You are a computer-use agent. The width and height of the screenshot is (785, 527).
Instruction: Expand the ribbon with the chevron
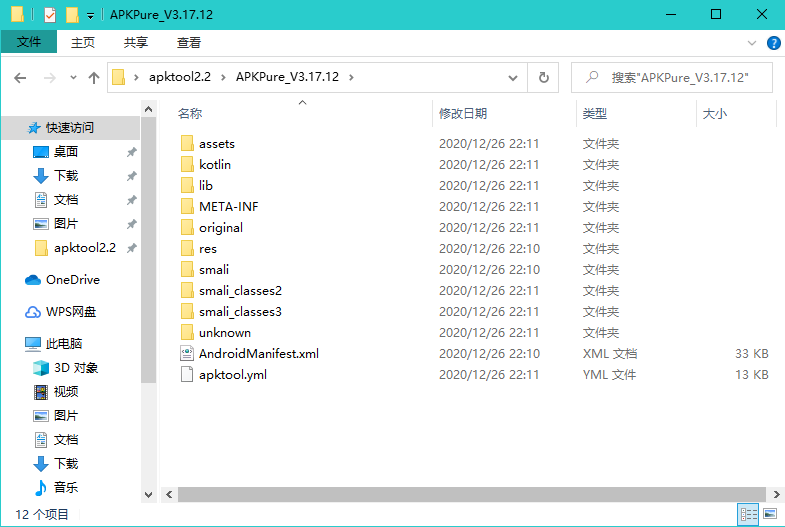pyautogui.click(x=751, y=43)
